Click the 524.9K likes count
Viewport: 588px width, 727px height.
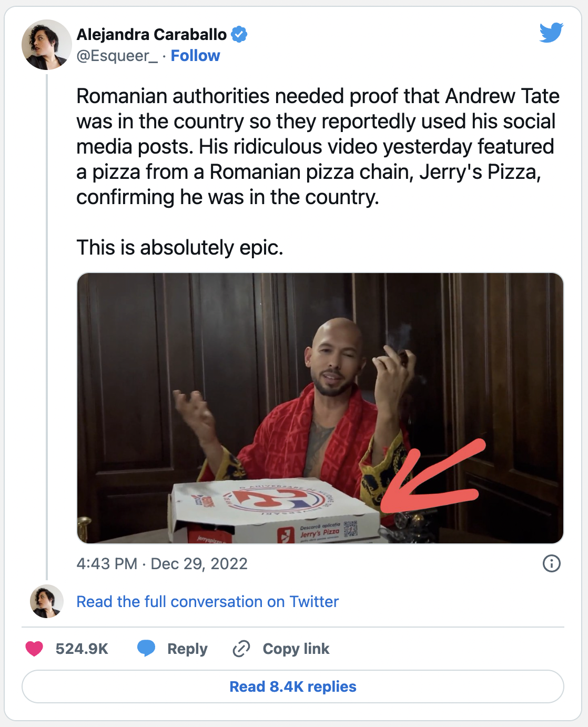tap(82, 649)
